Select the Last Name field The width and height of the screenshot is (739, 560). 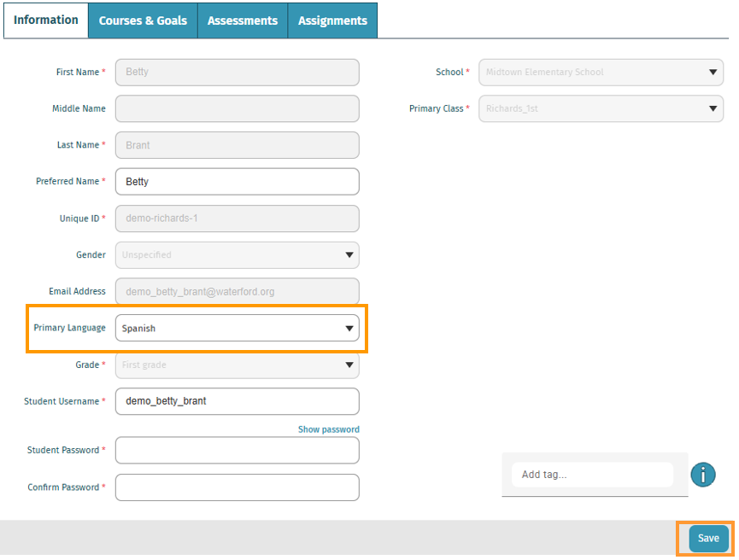[237, 145]
